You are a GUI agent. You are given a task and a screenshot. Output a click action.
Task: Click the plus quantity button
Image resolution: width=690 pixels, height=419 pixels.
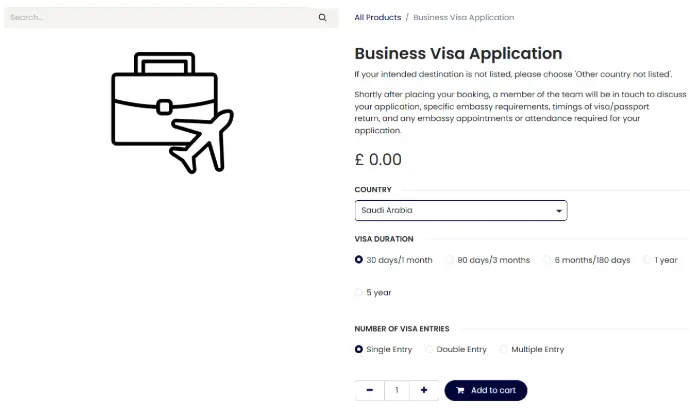(x=424, y=390)
